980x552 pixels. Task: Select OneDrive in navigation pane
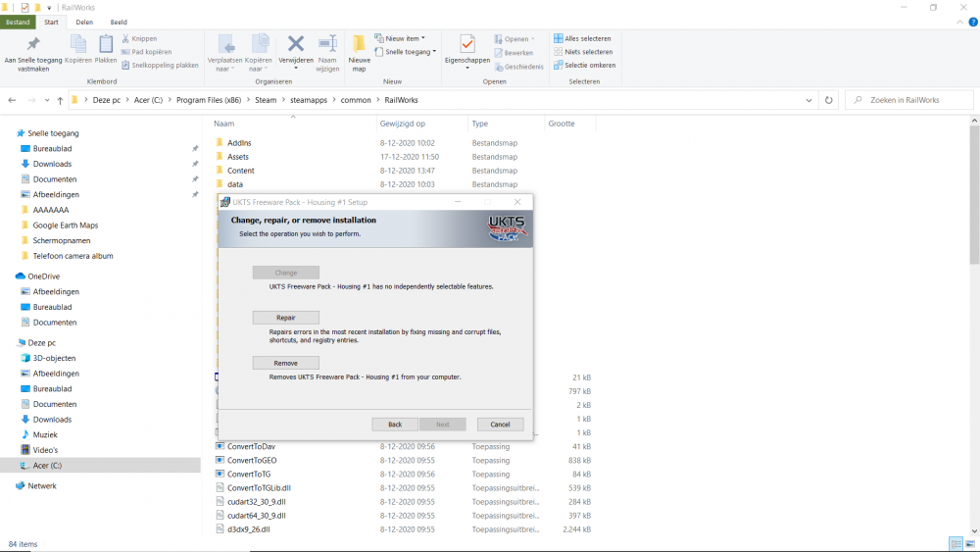pos(44,276)
